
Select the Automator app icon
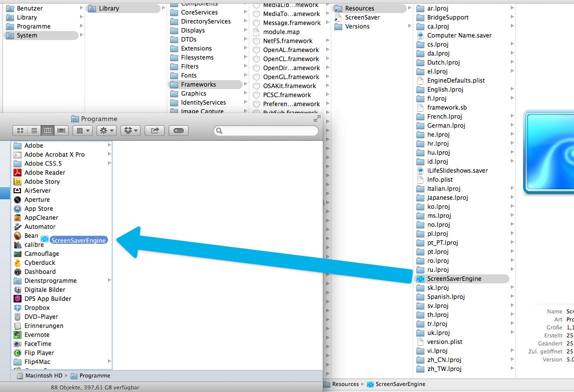pos(18,227)
